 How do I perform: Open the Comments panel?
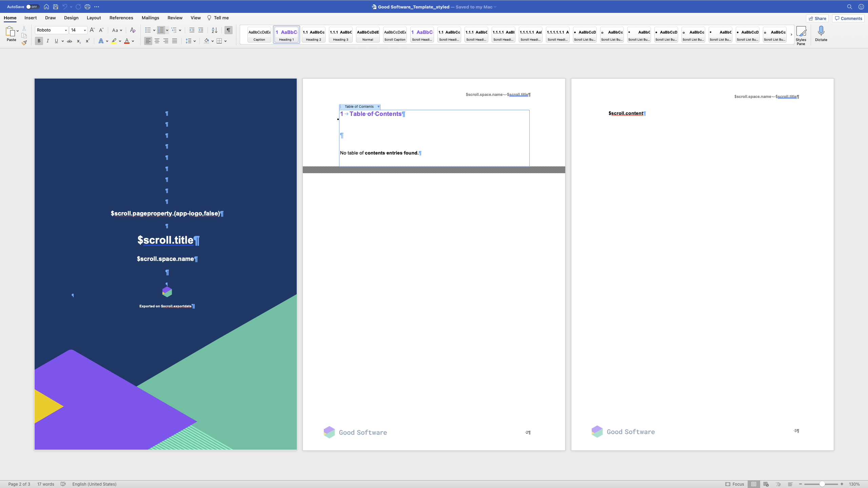tap(848, 18)
